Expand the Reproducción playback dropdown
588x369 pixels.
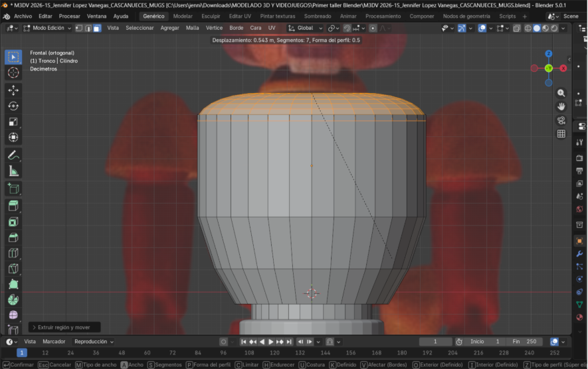pos(94,342)
